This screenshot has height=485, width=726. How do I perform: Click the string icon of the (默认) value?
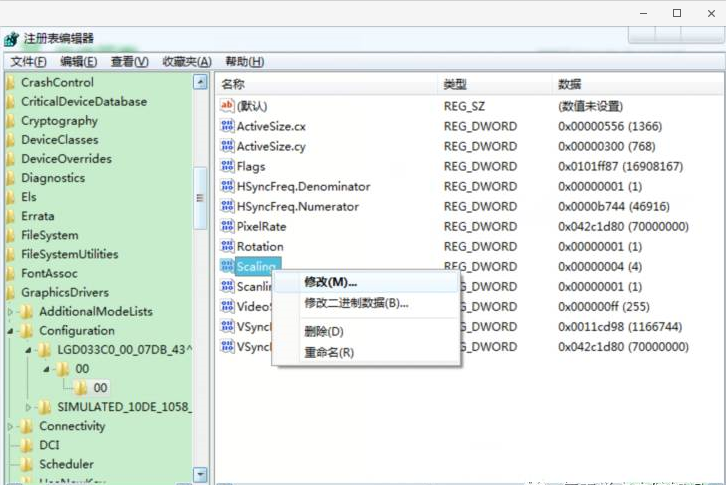click(226, 106)
